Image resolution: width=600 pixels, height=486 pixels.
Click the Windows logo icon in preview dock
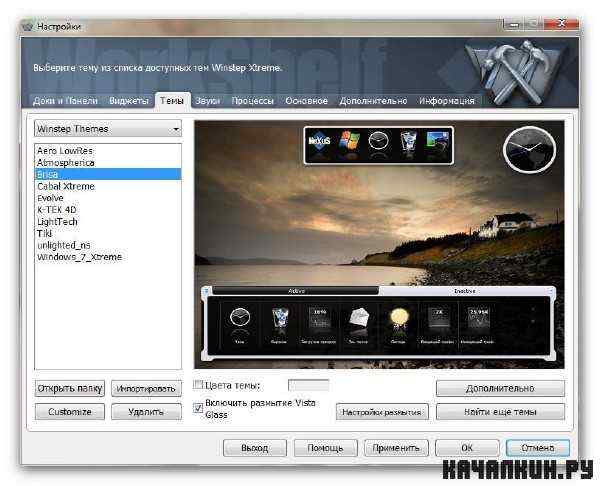(349, 141)
